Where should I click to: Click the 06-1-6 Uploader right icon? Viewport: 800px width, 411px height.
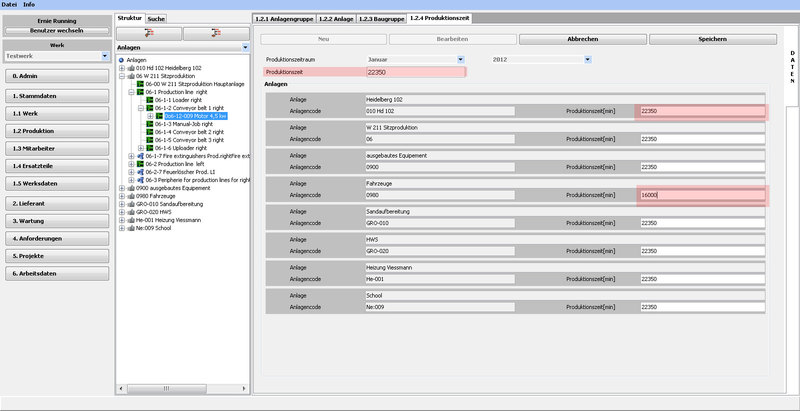point(149,148)
